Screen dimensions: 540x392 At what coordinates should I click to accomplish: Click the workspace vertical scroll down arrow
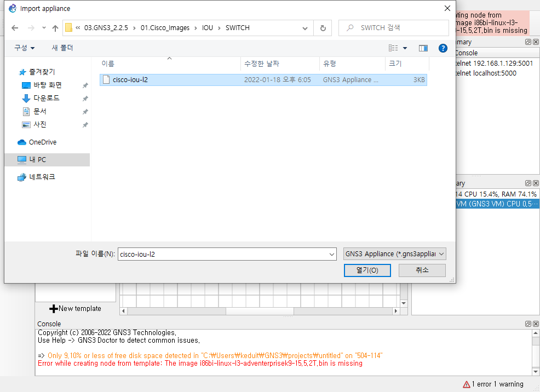[404, 303]
